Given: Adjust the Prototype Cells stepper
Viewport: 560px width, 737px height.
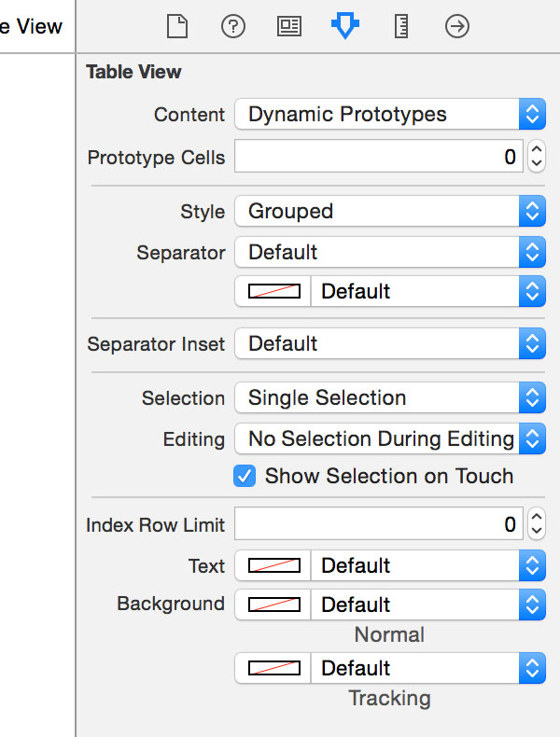Looking at the screenshot, I should [x=537, y=156].
